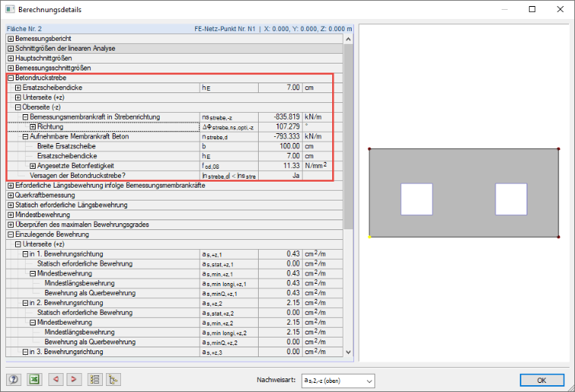The height and width of the screenshot is (392, 575).
Task: Click the 'Ja' result cell
Action: point(281,176)
